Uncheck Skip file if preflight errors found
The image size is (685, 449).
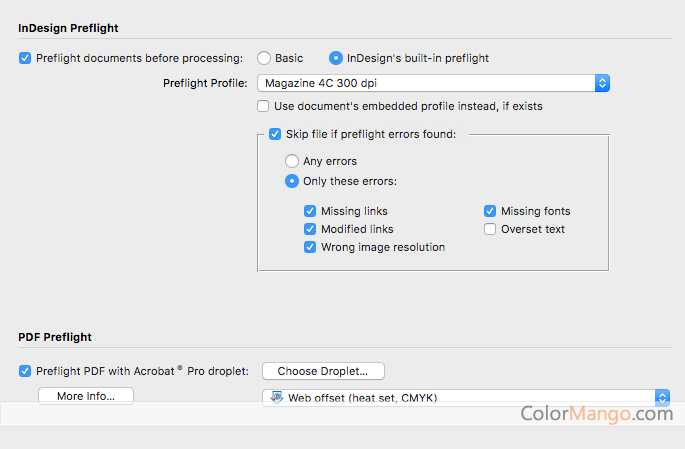tap(275, 134)
